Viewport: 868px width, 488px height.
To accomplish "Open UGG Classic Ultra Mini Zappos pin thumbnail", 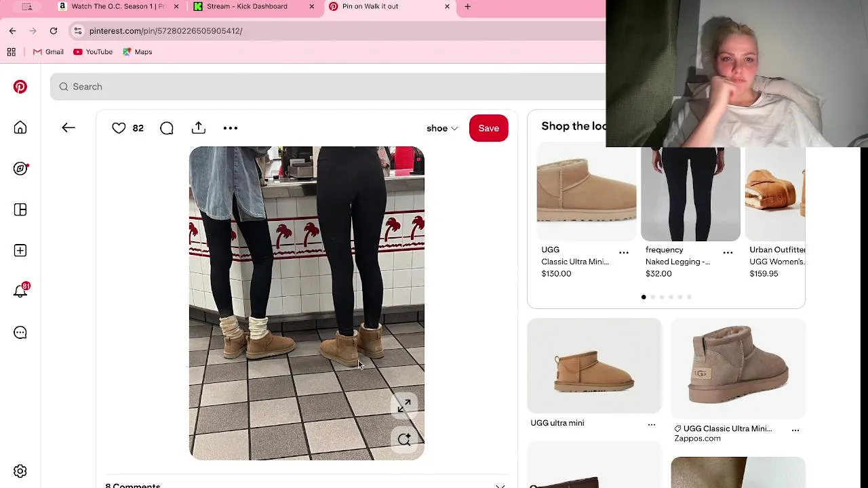I will (738, 369).
